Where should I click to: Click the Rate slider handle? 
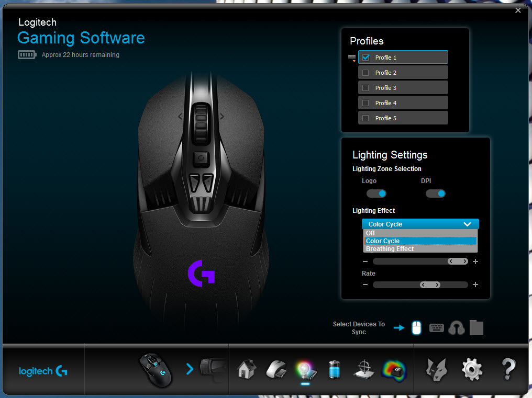coord(430,285)
